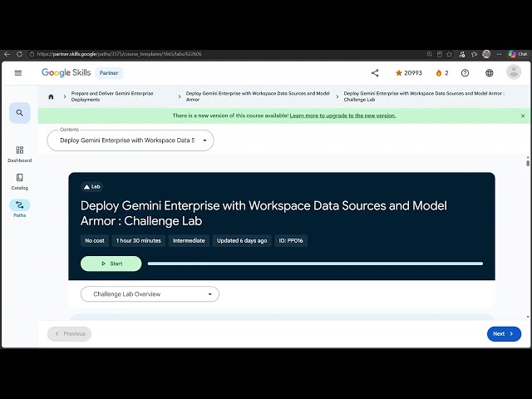Open the user profile avatar

[514, 72]
